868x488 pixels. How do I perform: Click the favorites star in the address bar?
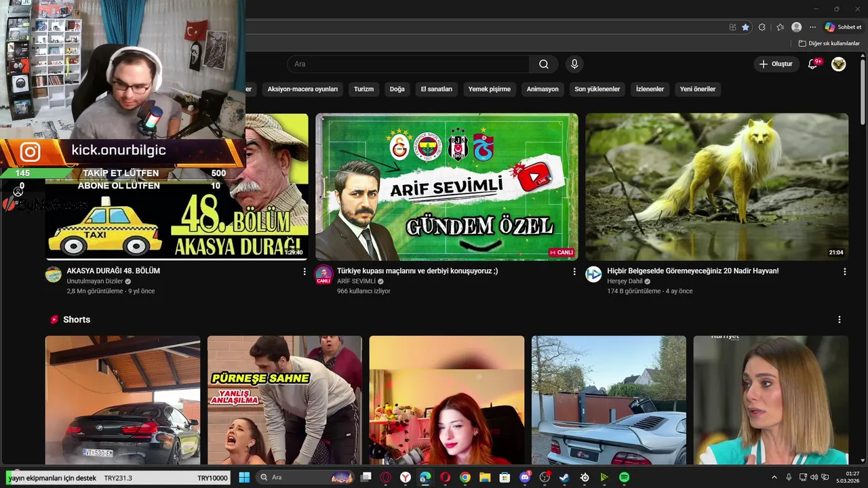point(746,27)
